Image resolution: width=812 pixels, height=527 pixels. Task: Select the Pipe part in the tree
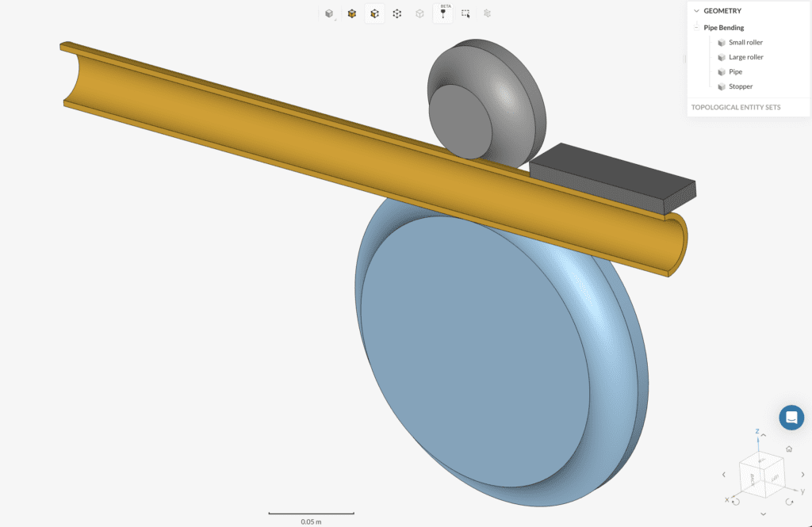pos(735,71)
